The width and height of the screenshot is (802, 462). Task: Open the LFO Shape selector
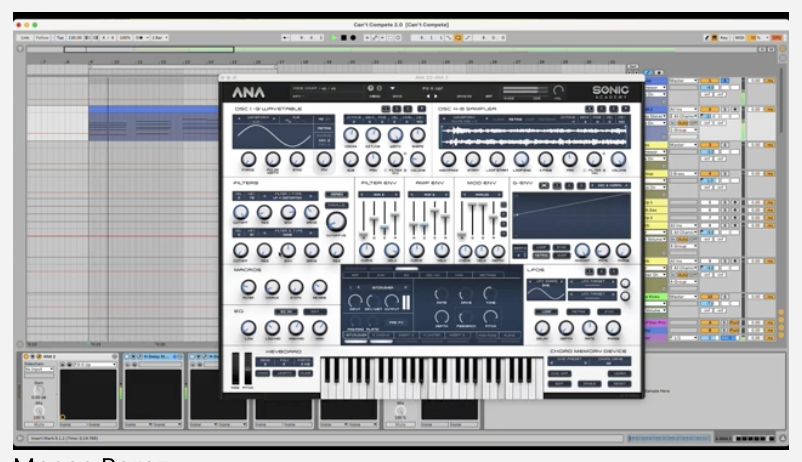pos(546,282)
